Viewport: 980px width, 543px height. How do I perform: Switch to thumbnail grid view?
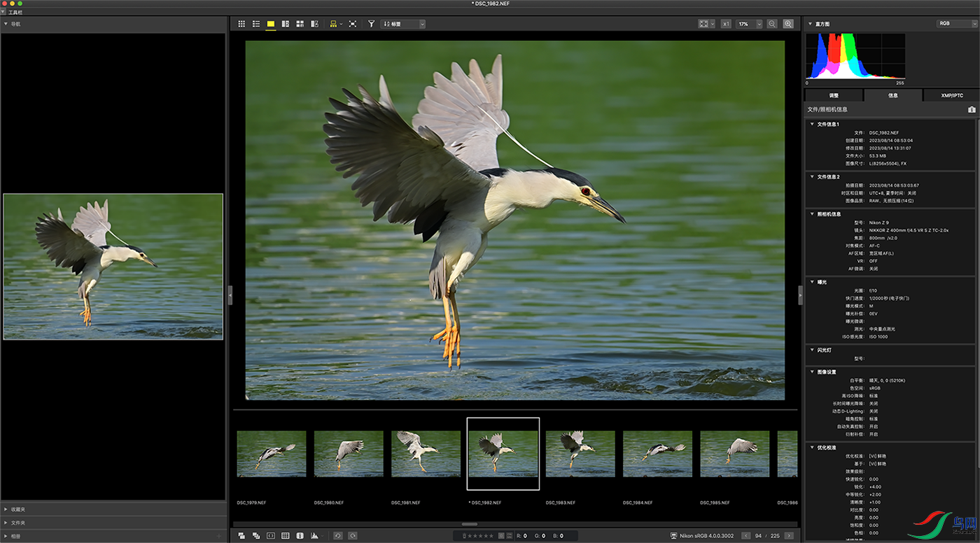(241, 24)
